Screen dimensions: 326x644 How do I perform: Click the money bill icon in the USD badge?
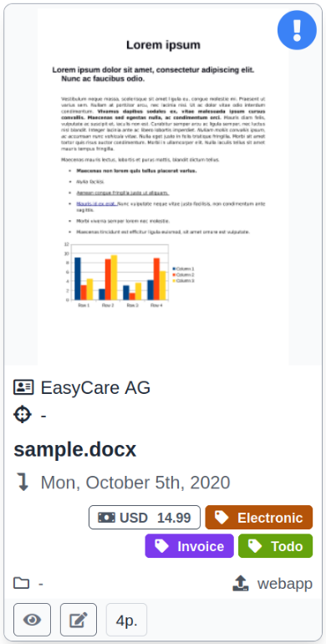click(106, 518)
